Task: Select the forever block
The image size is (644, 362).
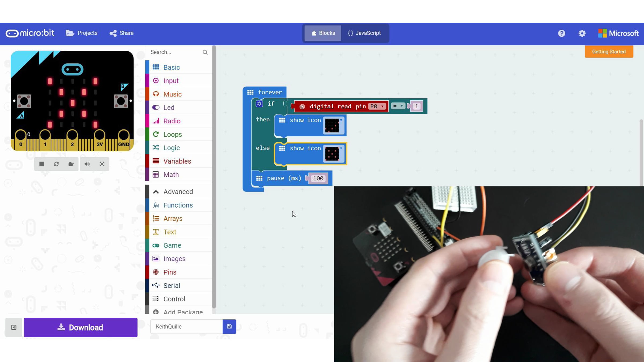Action: click(269, 92)
